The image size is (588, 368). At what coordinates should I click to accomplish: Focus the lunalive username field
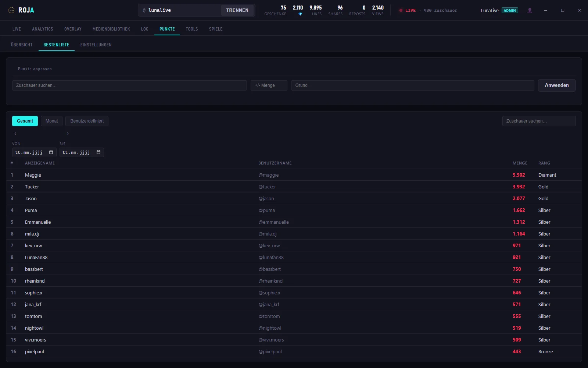click(x=180, y=10)
